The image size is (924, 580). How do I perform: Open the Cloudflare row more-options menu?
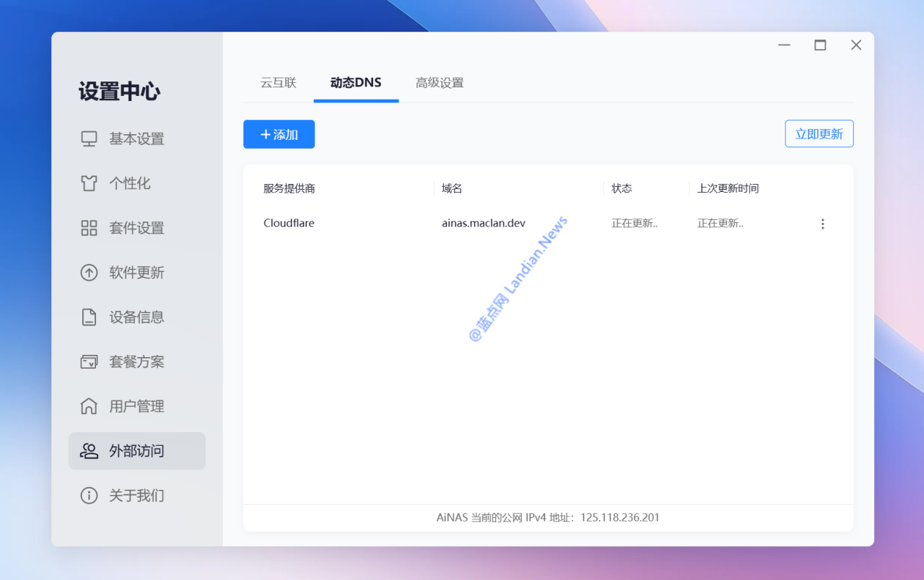point(822,224)
